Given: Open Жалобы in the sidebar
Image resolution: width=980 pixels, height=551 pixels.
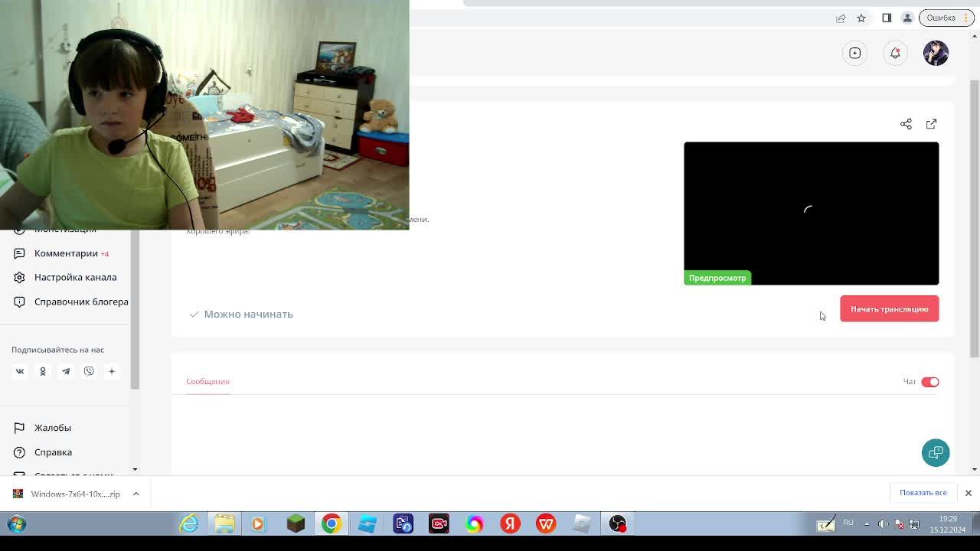Looking at the screenshot, I should pyautogui.click(x=53, y=428).
